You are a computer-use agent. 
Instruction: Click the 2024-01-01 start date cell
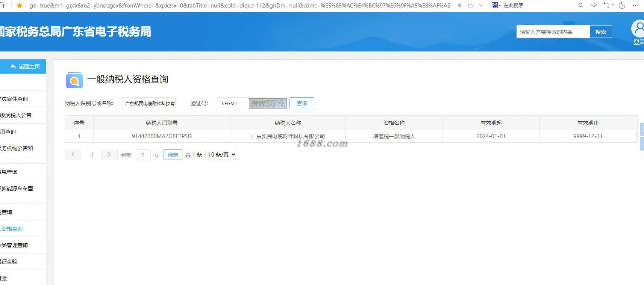pyautogui.click(x=491, y=136)
